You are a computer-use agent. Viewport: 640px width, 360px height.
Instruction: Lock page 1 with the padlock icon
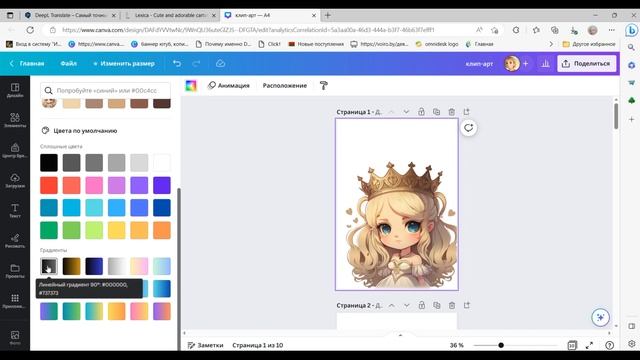[421, 112]
